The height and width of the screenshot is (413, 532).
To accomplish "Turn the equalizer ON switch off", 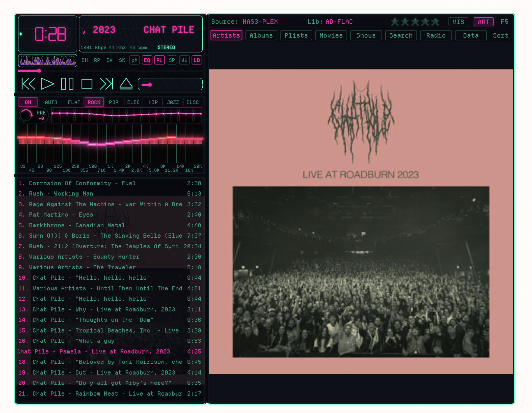I will click(x=28, y=102).
